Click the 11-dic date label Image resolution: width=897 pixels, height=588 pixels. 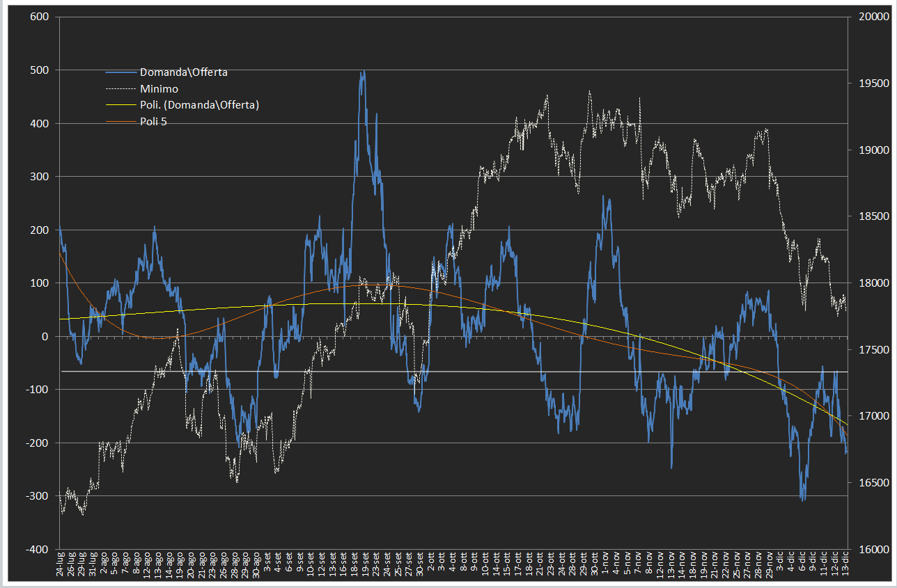(x=822, y=564)
